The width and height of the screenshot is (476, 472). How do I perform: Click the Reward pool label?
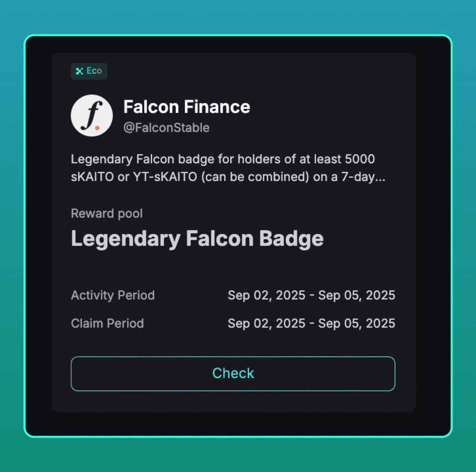107,213
